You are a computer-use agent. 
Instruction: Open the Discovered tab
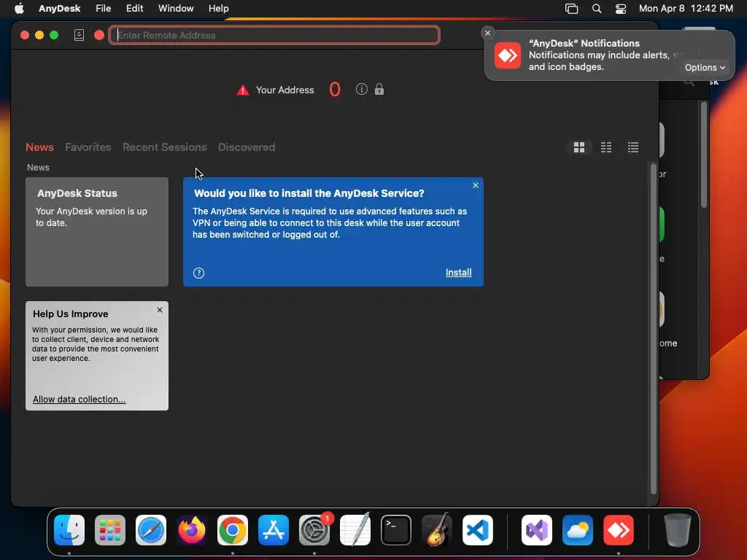247,147
